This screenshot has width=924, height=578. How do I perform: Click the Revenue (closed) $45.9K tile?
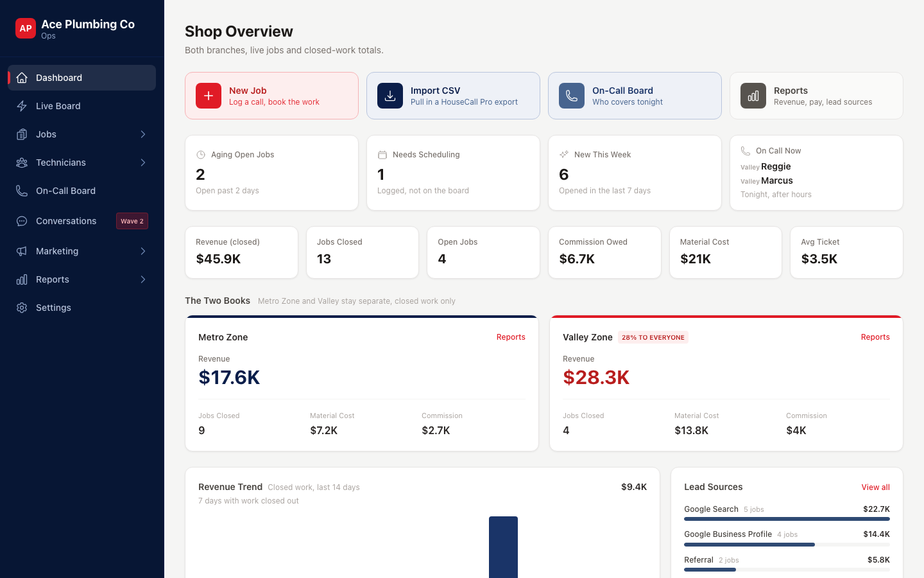241,252
